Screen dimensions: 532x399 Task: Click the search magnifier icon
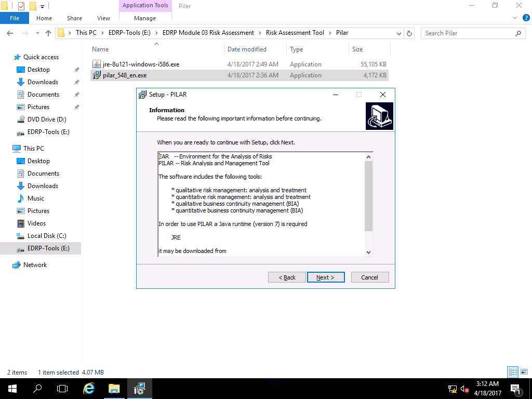[x=518, y=33]
